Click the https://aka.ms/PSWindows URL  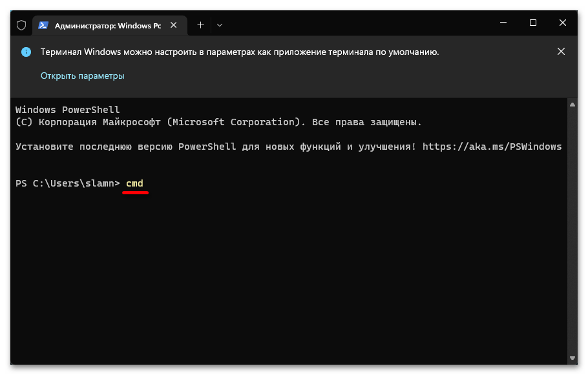[492, 147]
